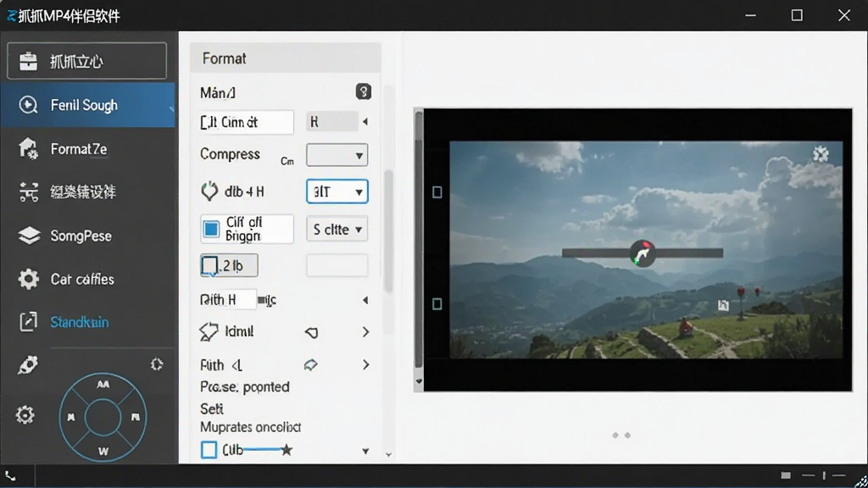Launch the rocket icon in the sidebar

[x=28, y=365]
